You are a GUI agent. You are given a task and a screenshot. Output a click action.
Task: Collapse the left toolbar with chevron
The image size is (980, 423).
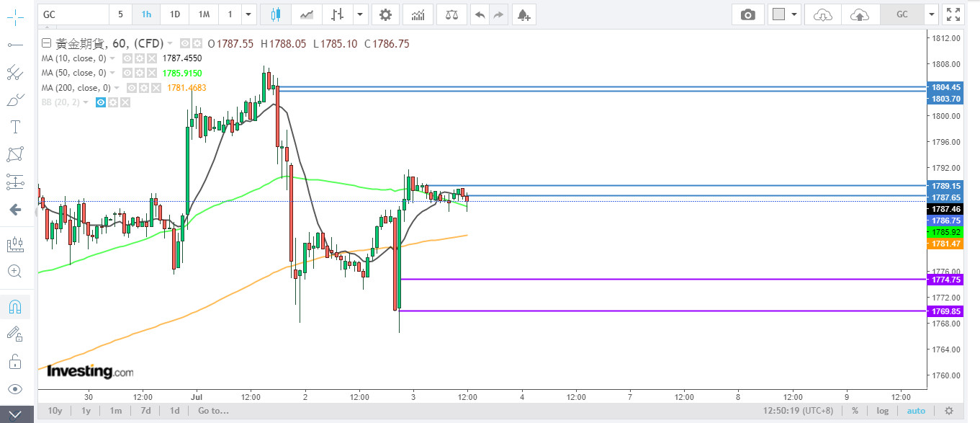[17, 413]
